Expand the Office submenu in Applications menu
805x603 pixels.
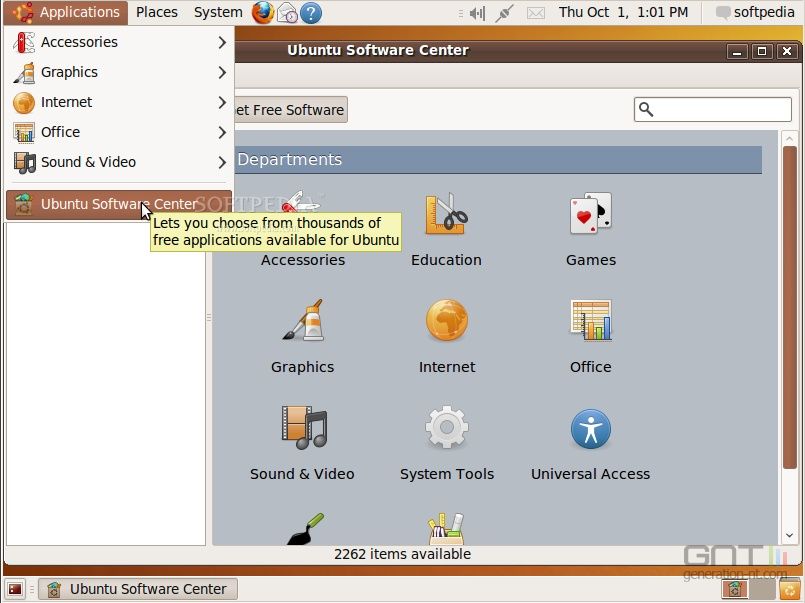[x=119, y=132]
